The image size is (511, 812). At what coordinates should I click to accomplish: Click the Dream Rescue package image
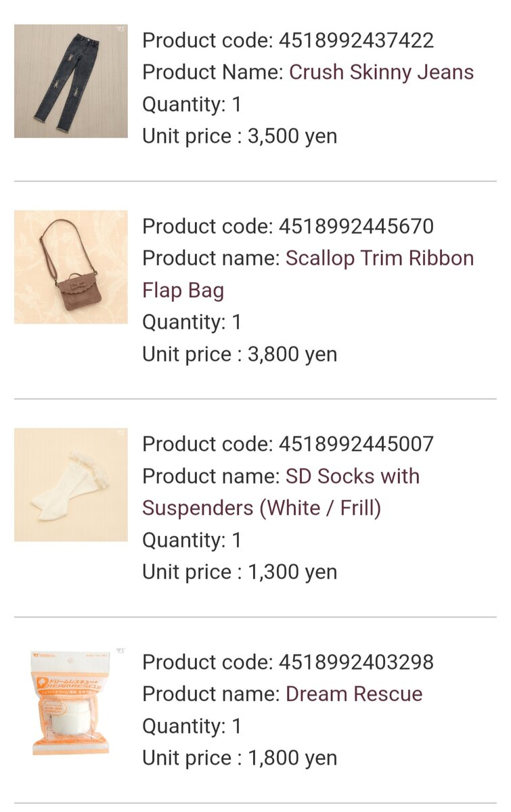pyautogui.click(x=70, y=702)
